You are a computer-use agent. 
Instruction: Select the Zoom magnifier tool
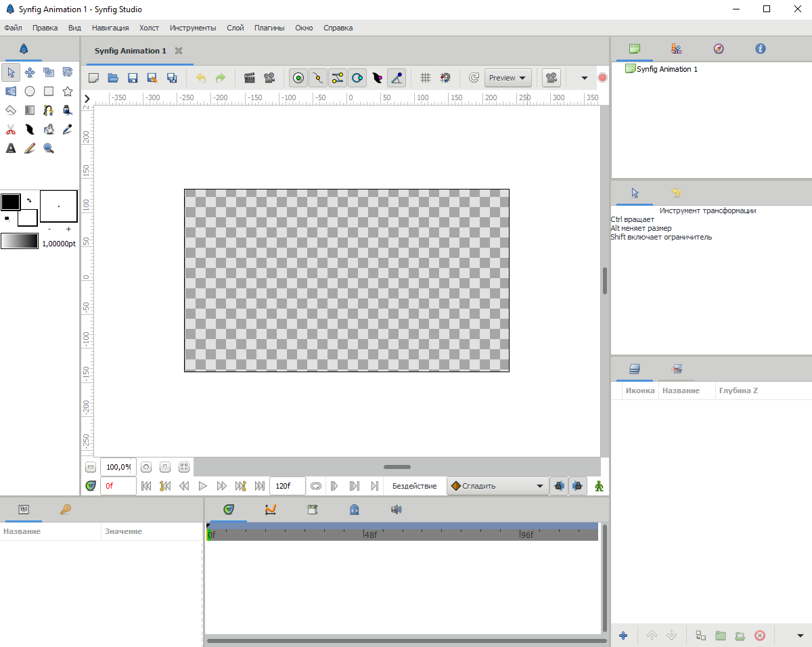[x=49, y=148]
